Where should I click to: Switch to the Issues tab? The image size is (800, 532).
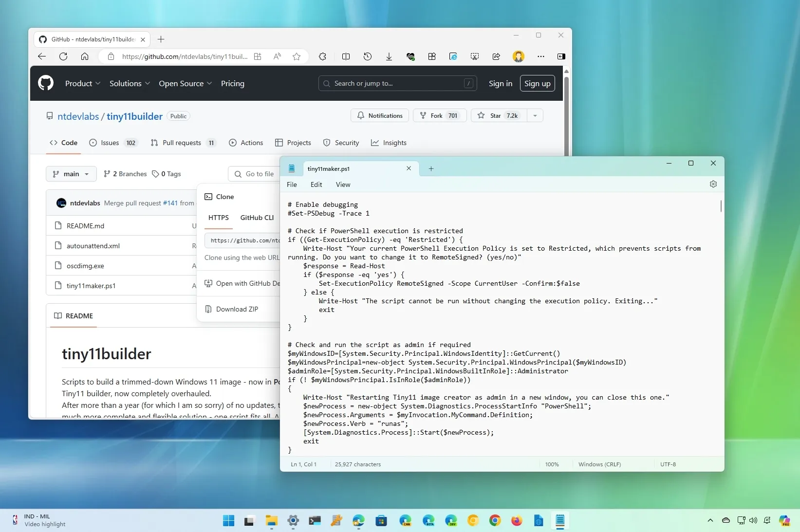(113, 143)
